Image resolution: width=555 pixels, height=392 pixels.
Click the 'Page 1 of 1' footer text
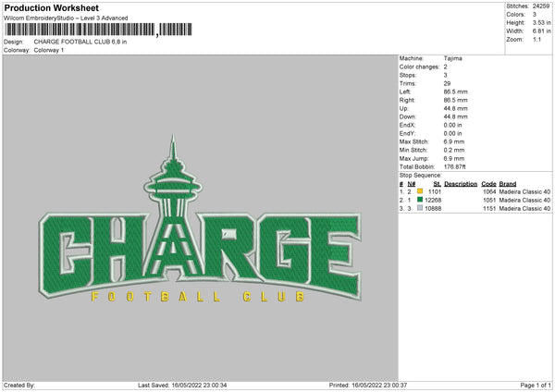pyautogui.click(x=536, y=385)
